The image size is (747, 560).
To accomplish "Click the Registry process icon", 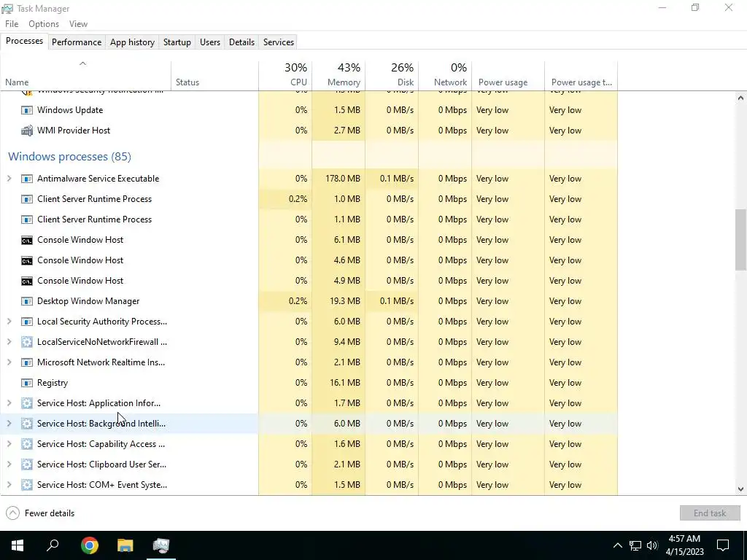I will point(27,383).
